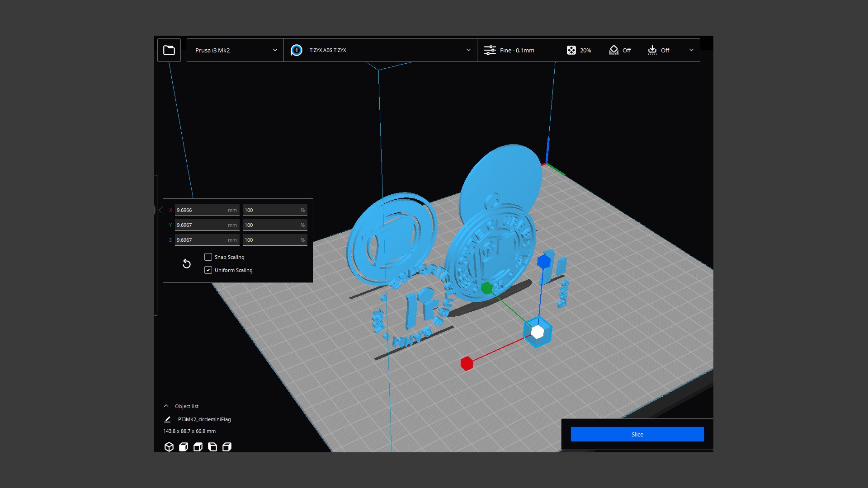This screenshot has width=868, height=488.
Task: Collapse the Object list
Action: (x=166, y=406)
